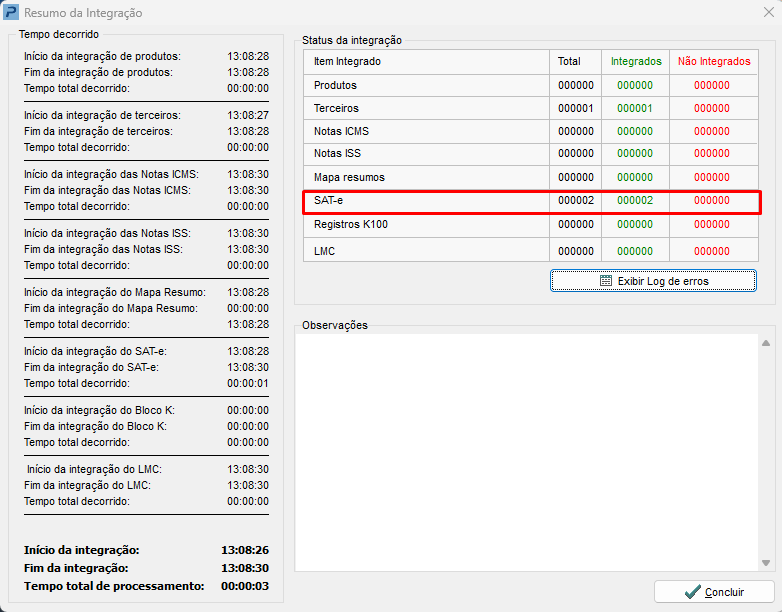Click the grid icon on Exibir Log de erros
This screenshot has width=782, height=612.
coord(606,281)
